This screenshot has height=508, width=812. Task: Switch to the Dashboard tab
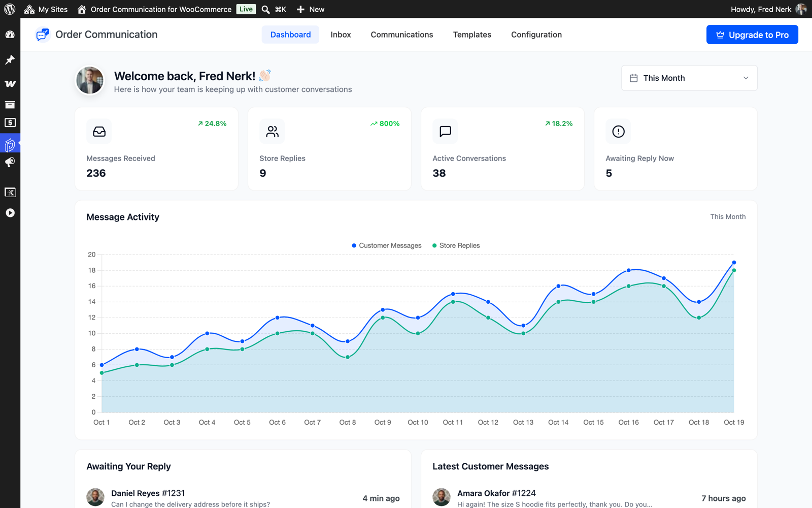290,35
